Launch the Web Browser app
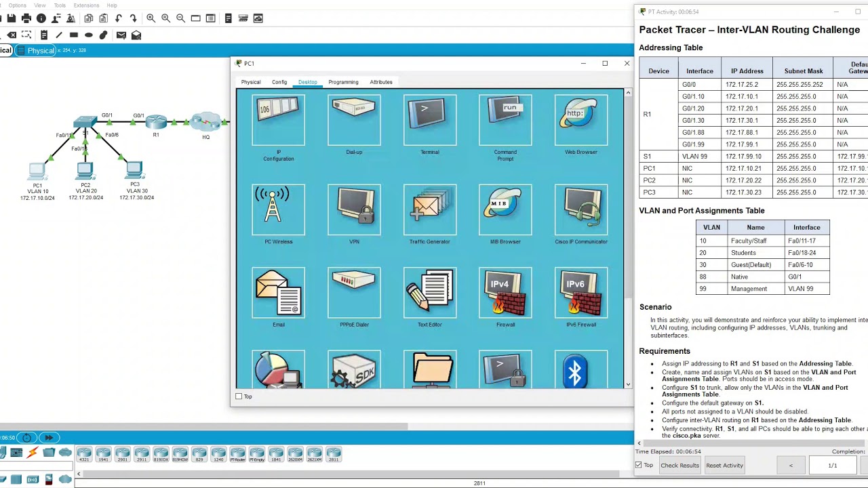Image resolution: width=868 pixels, height=488 pixels. [581, 121]
